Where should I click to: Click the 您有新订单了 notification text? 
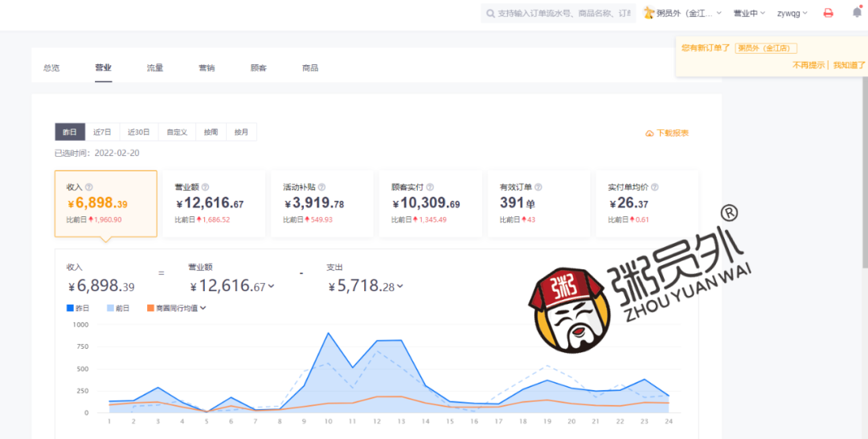706,48
